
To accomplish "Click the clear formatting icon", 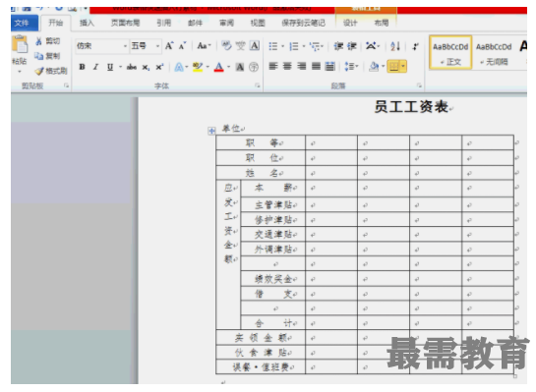I will tap(226, 46).
